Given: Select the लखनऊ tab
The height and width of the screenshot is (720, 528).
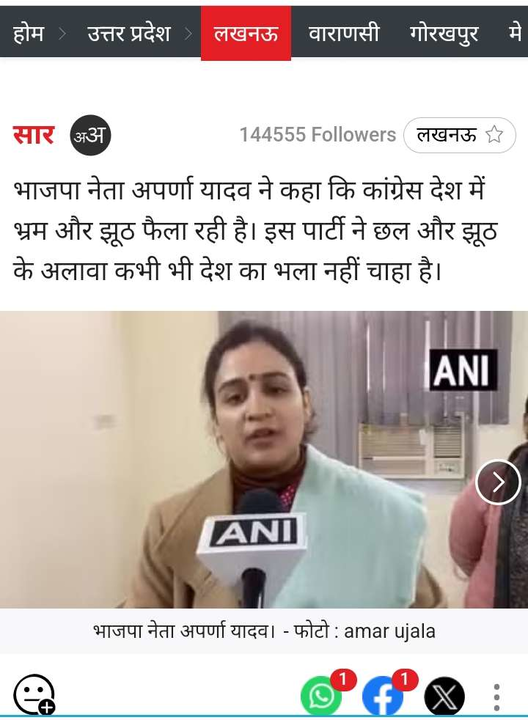Looking at the screenshot, I should 246,34.
